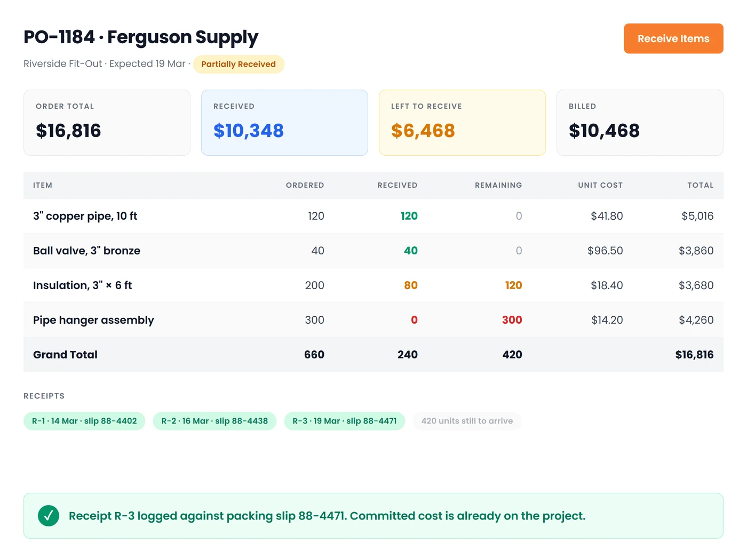Click the Receive Items button
Image resolution: width=747 pixels, height=560 pixels.
click(673, 38)
